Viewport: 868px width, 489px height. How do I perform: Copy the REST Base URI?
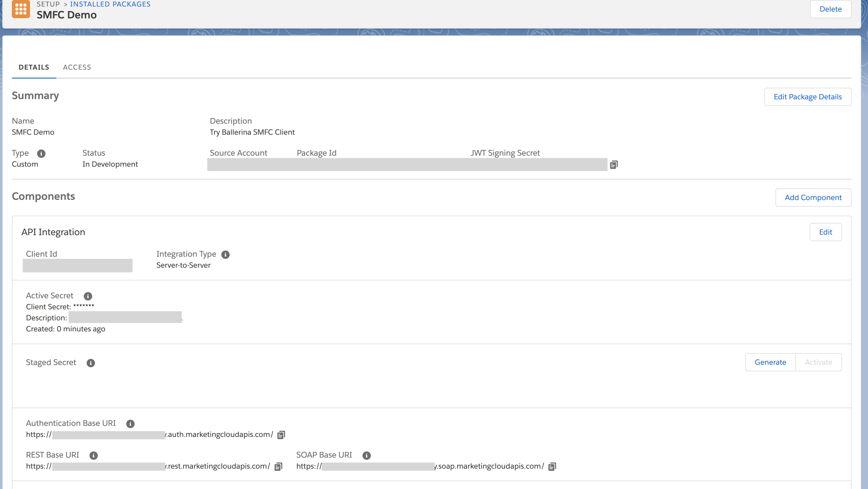pos(278,467)
